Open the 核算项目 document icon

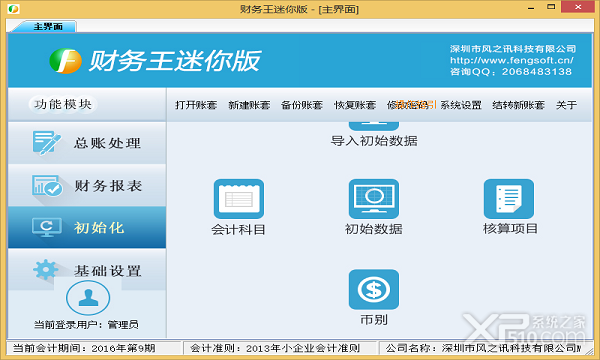click(509, 199)
